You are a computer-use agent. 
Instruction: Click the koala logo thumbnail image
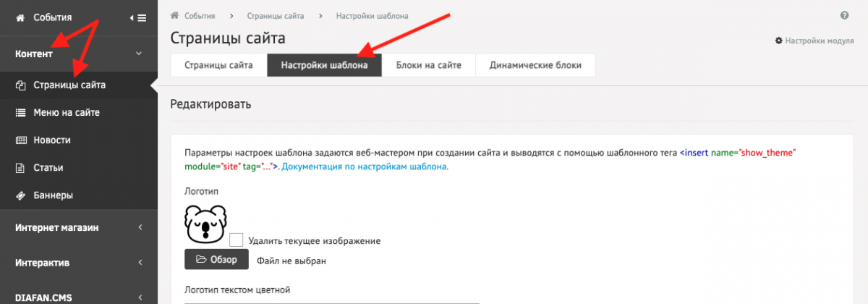(205, 224)
